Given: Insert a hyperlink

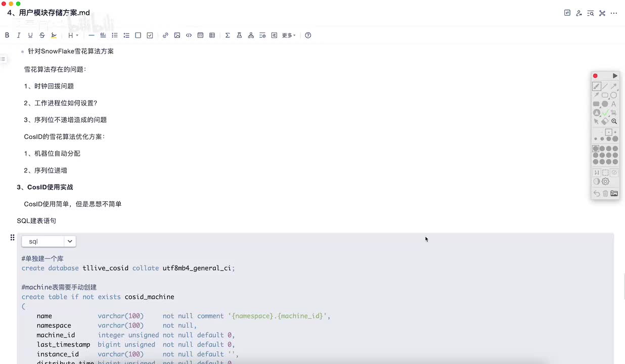Looking at the screenshot, I should tap(165, 35).
